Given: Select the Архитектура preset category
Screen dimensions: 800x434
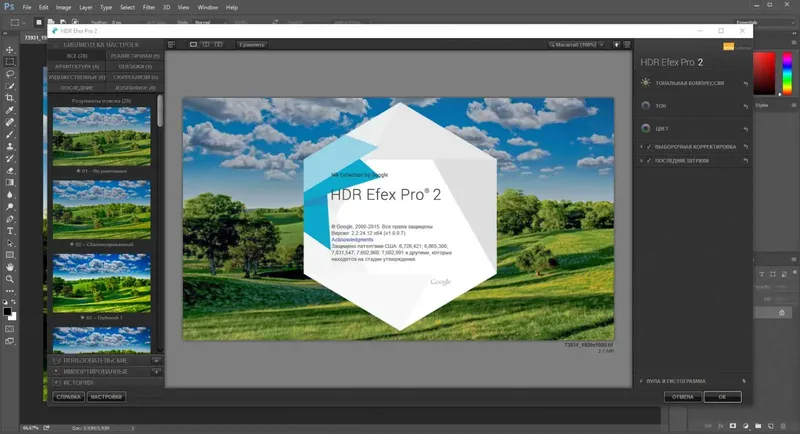Looking at the screenshot, I should (77, 66).
